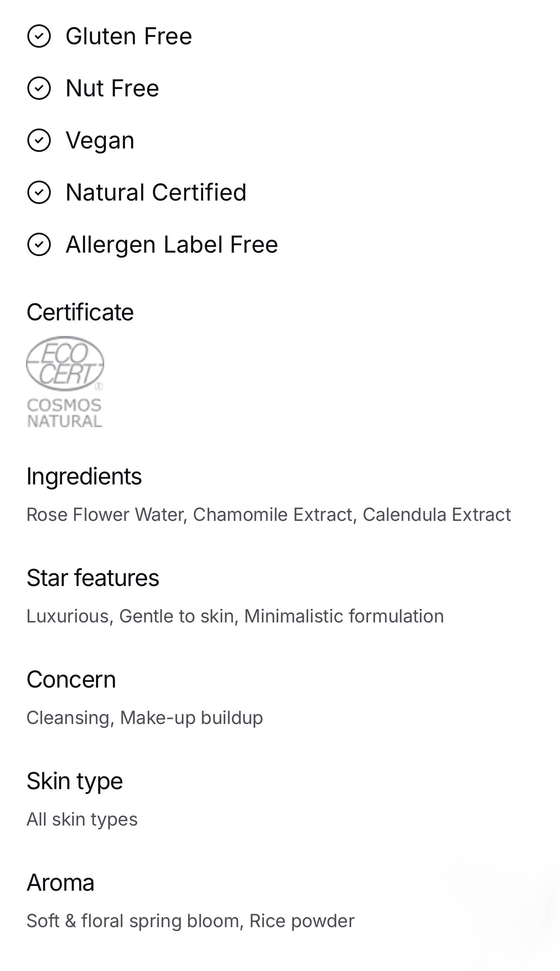
Task: Click the Natural Certified checkmark icon
Action: (39, 192)
